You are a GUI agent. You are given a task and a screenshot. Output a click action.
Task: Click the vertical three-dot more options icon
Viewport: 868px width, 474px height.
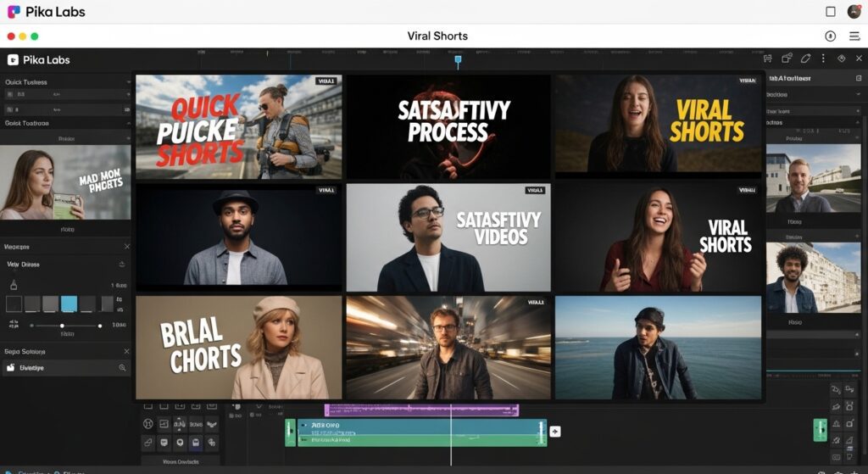click(823, 59)
